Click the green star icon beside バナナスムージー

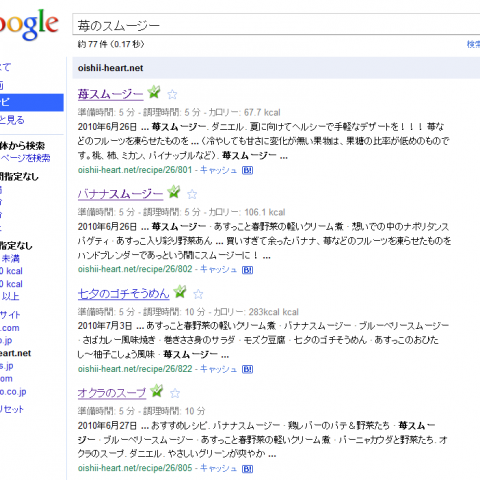174,192
